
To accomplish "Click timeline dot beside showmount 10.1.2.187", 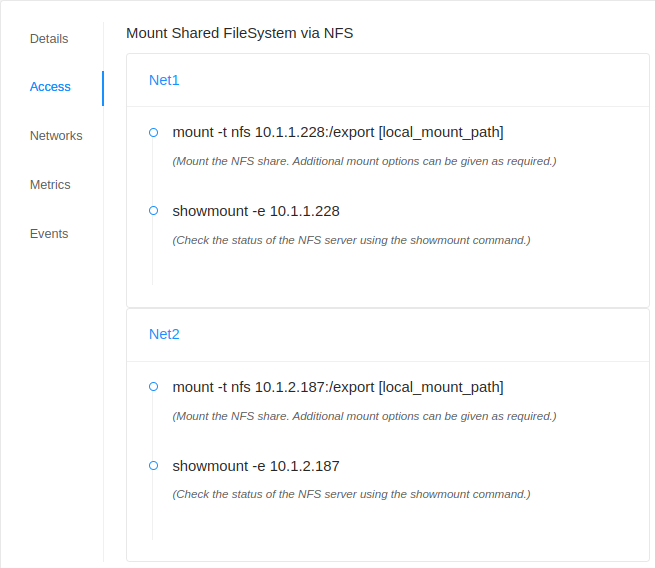I will click(x=153, y=465).
